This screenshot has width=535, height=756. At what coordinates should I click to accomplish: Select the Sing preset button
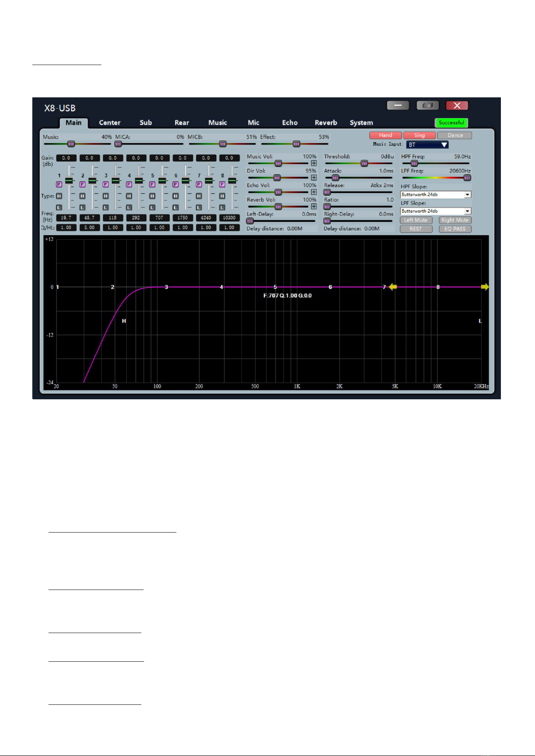tap(419, 135)
